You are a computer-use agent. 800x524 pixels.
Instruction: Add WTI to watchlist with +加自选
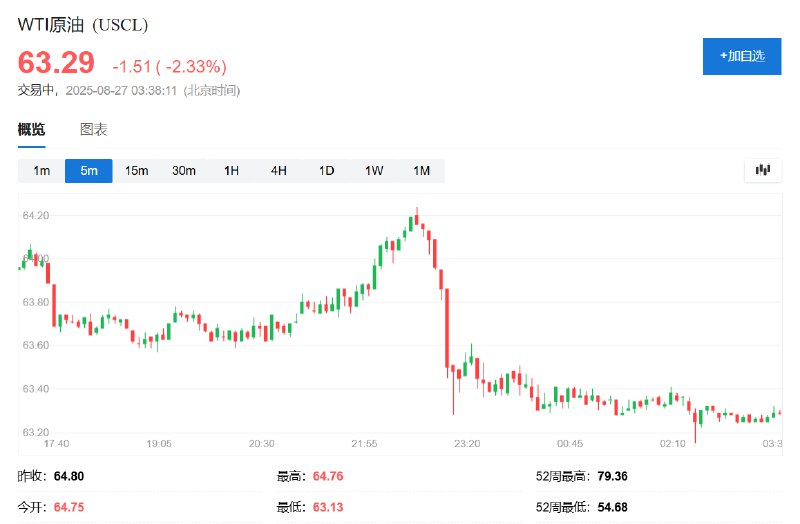coord(742,56)
